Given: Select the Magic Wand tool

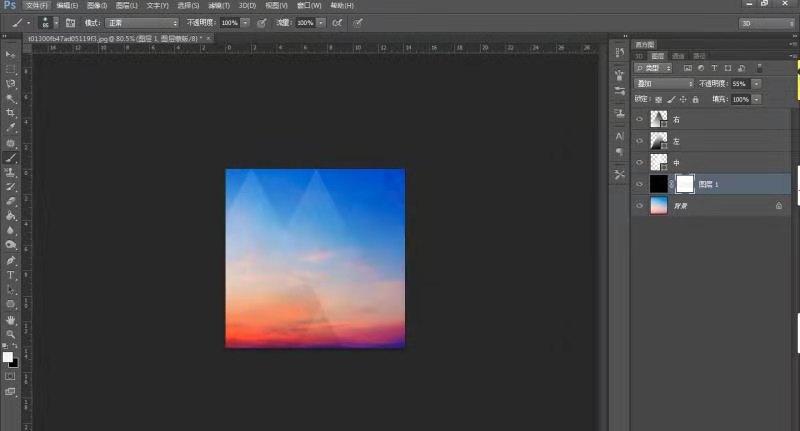Looking at the screenshot, I should pyautogui.click(x=10, y=98).
